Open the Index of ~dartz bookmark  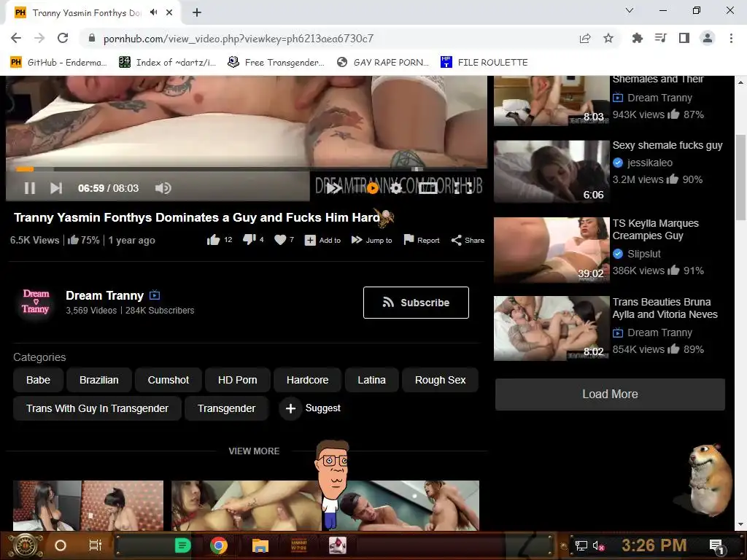pos(167,63)
